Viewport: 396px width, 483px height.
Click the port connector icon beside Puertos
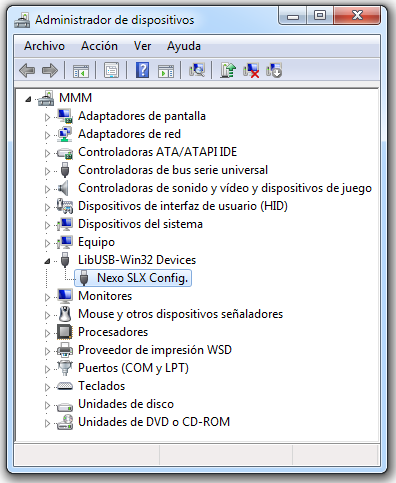[x=65, y=368]
